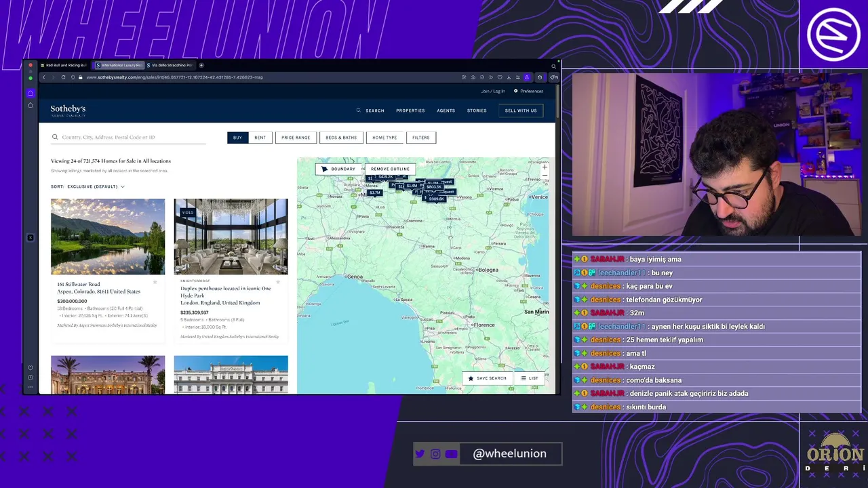This screenshot has width=868, height=488.
Task: Open the 161 Stillwater Road listing title
Action: click(x=99, y=288)
